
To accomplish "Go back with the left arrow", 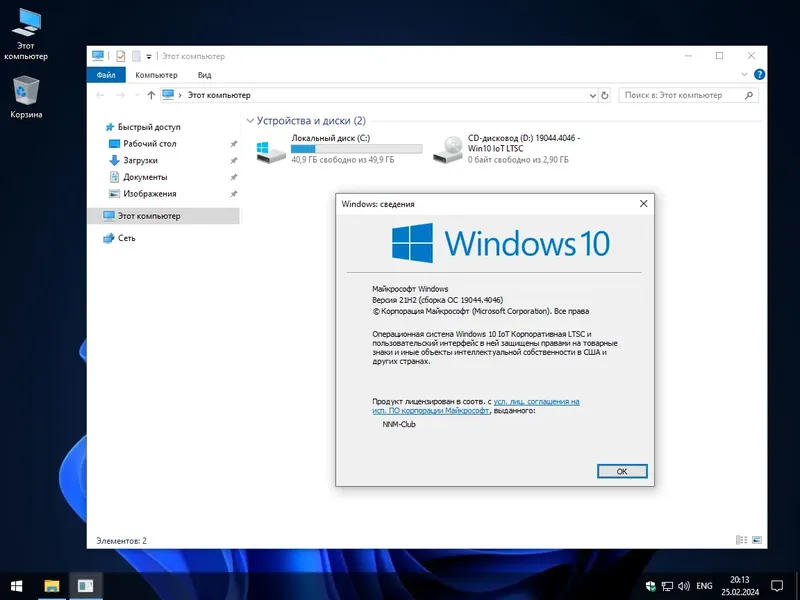I will [101, 95].
